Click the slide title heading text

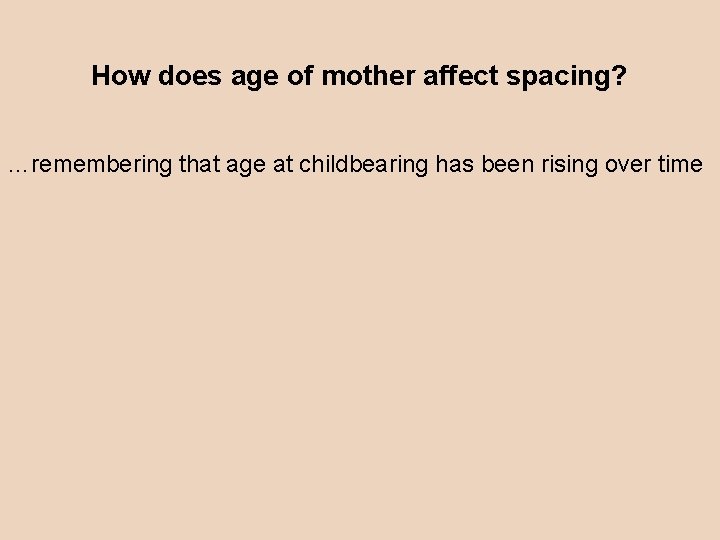click(359, 76)
